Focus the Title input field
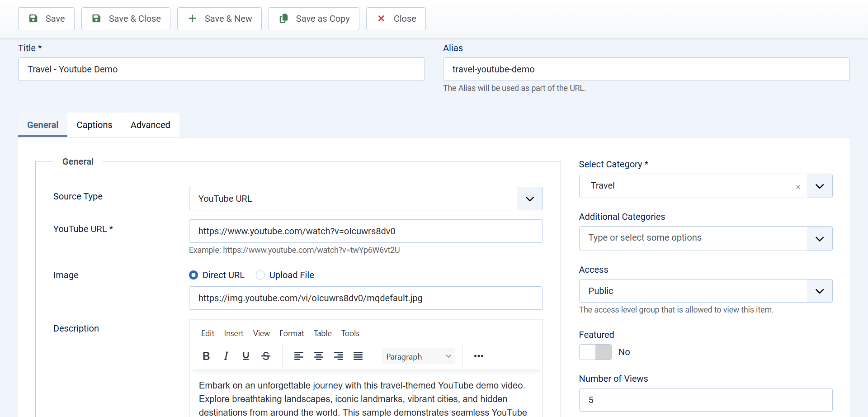 coord(222,69)
